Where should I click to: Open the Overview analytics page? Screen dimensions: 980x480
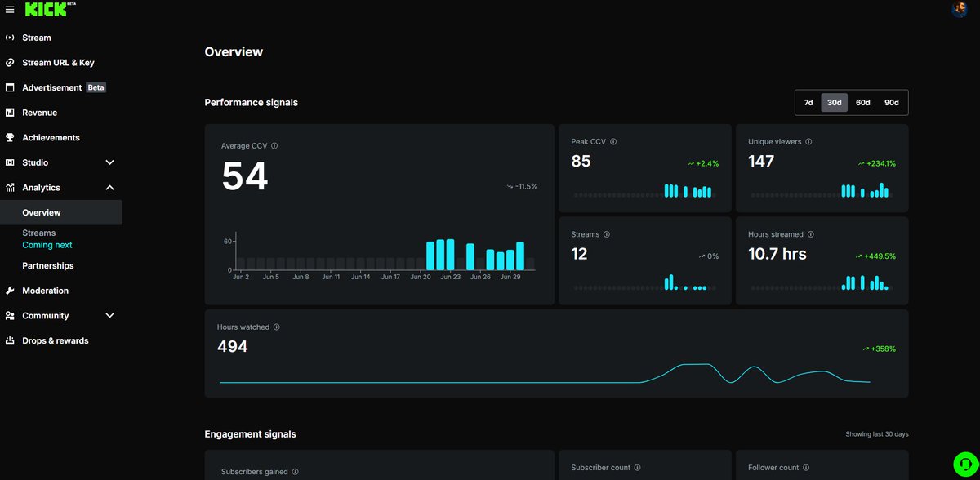[61, 212]
